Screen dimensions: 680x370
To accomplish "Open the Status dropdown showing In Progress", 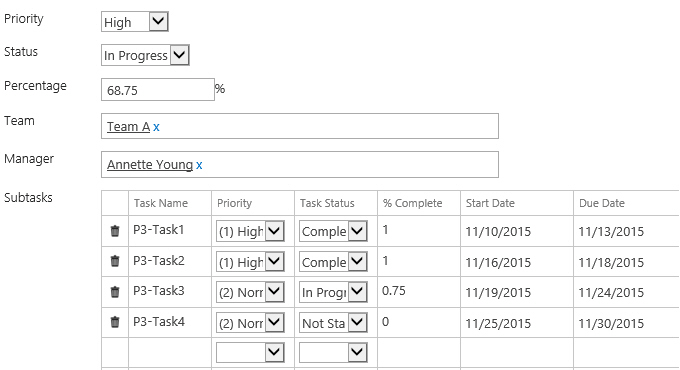I will (145, 55).
